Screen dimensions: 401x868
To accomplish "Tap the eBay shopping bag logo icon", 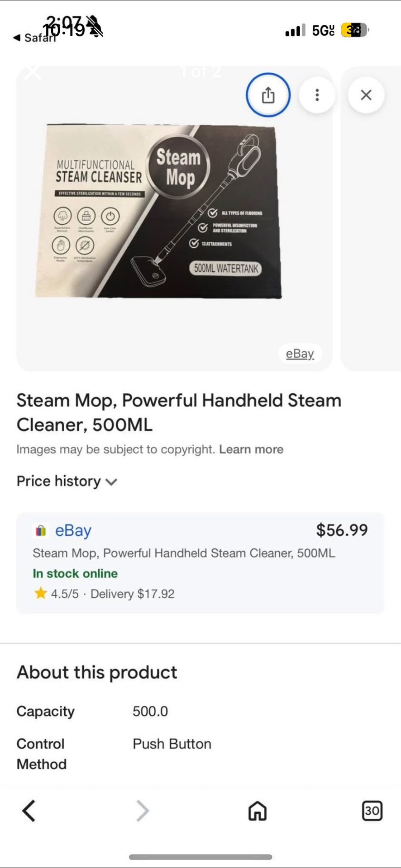I will click(x=41, y=530).
